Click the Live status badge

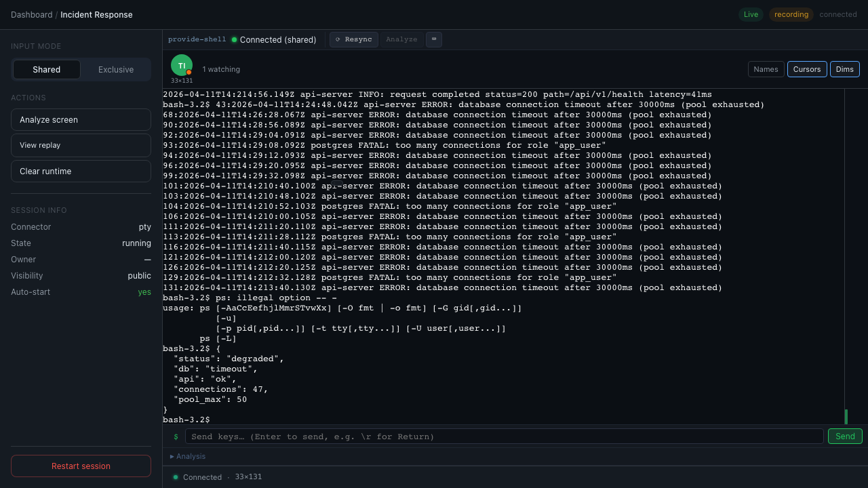click(x=751, y=14)
